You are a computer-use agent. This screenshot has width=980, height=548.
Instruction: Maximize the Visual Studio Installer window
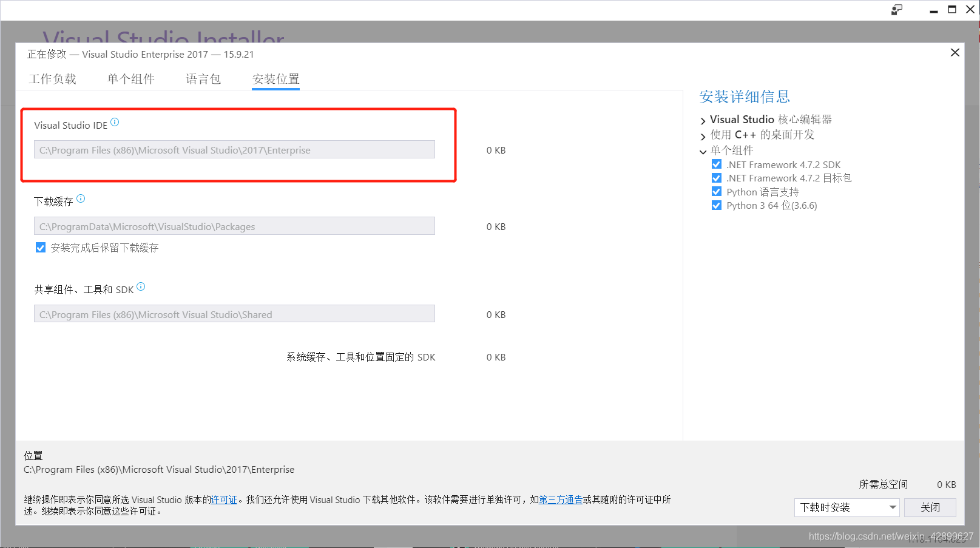(x=952, y=10)
